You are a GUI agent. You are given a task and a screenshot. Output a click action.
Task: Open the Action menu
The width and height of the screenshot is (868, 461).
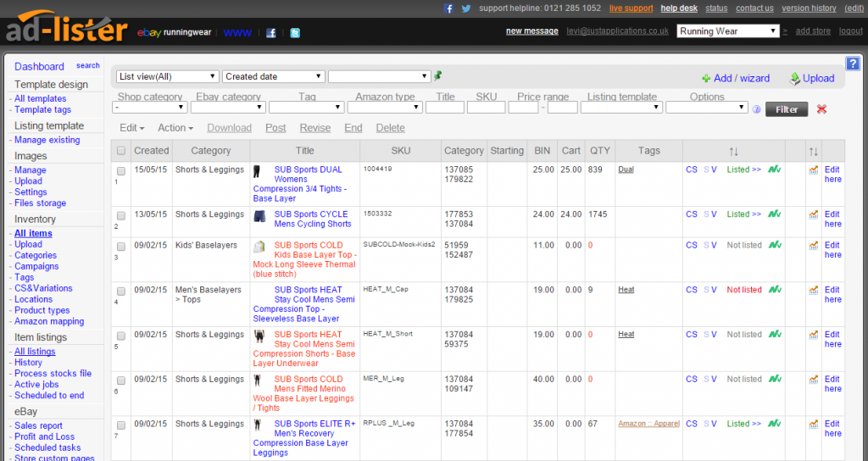(x=175, y=128)
